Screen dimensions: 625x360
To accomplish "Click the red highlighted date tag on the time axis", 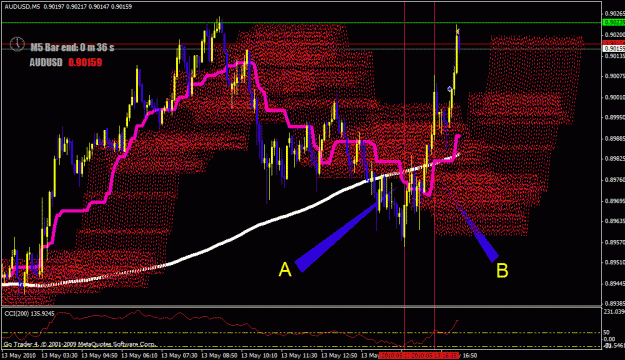I will click(419, 355).
